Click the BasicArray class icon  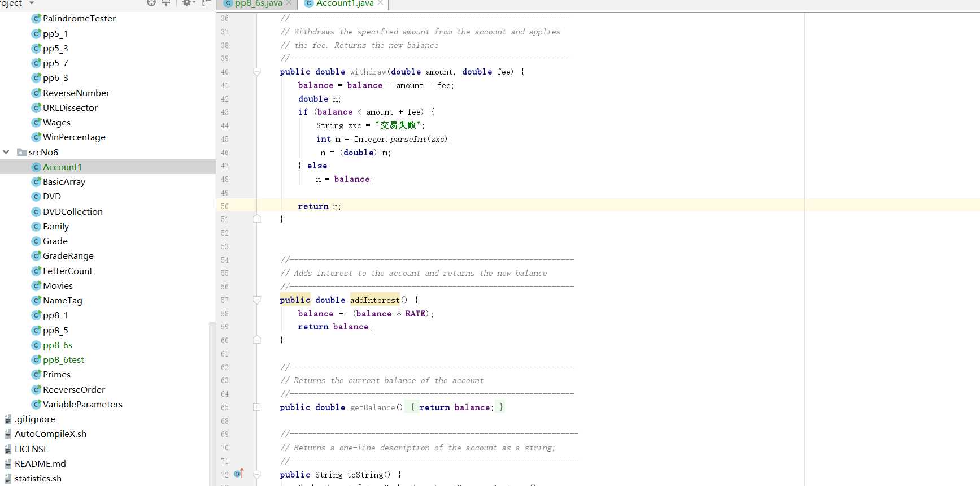tap(36, 182)
